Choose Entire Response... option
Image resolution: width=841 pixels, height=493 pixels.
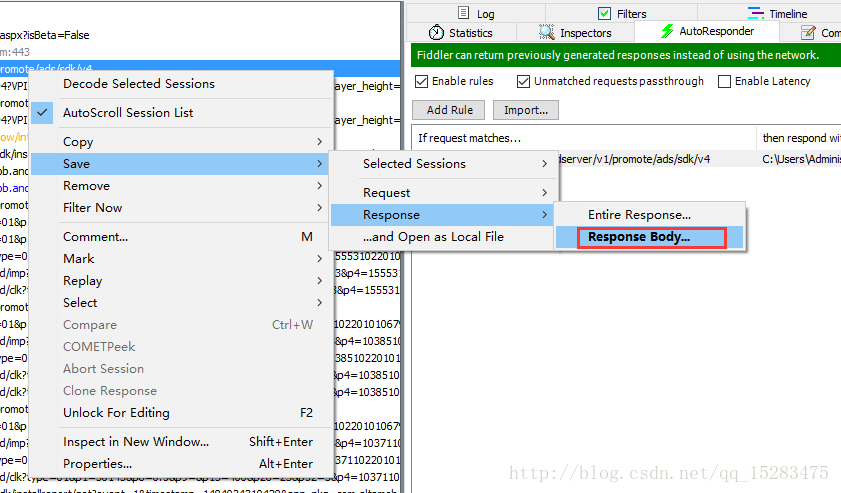pos(650,215)
